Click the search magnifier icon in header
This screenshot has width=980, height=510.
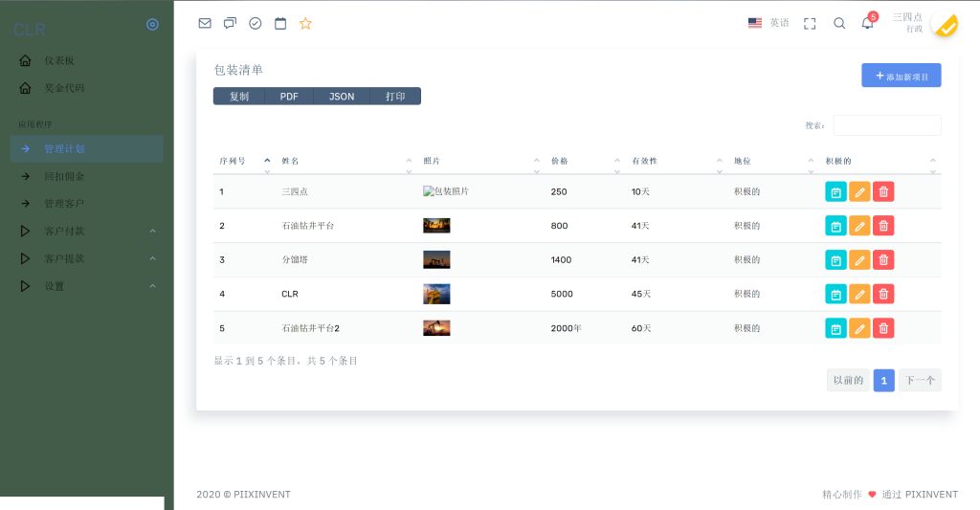(839, 23)
